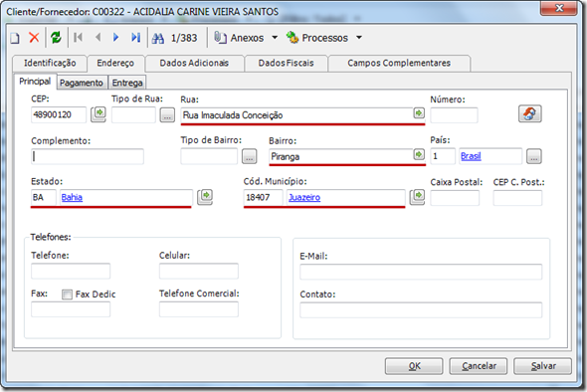Click the red X delete record icon
587x392 pixels.
click(34, 38)
